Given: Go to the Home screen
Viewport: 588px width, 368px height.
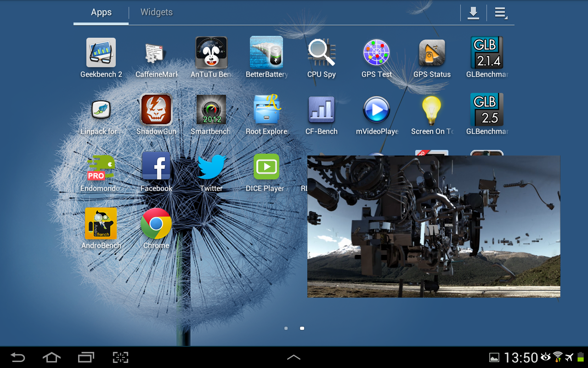Looking at the screenshot, I should [x=51, y=357].
